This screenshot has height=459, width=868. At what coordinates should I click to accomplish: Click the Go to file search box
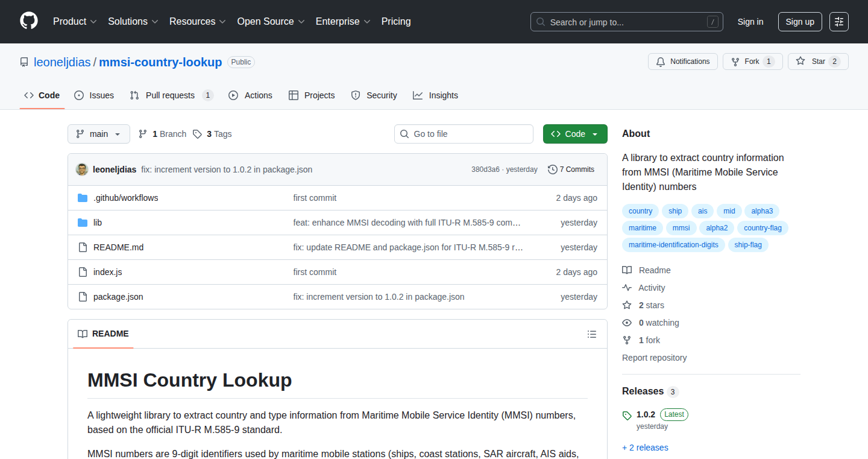pos(464,134)
